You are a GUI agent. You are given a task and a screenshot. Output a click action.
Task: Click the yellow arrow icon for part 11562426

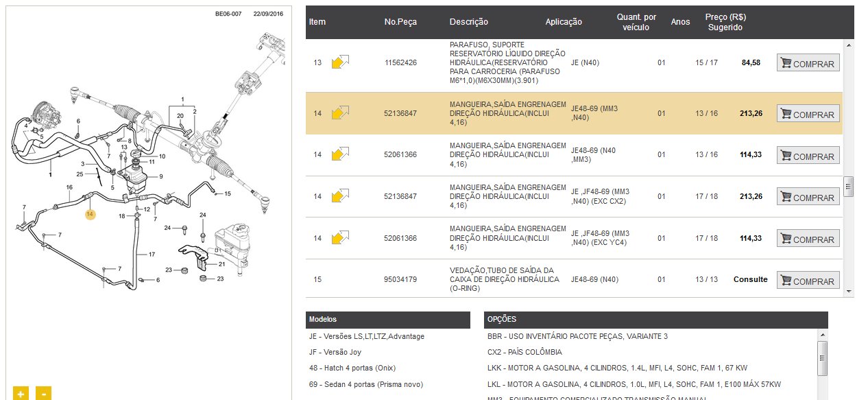[x=340, y=62]
